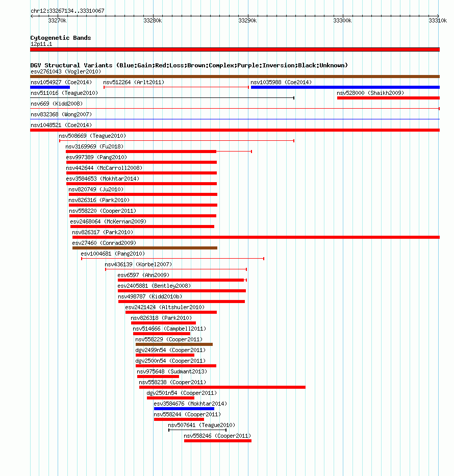Select esv2421424 (Altshuler2010) variant label

click(x=165, y=308)
